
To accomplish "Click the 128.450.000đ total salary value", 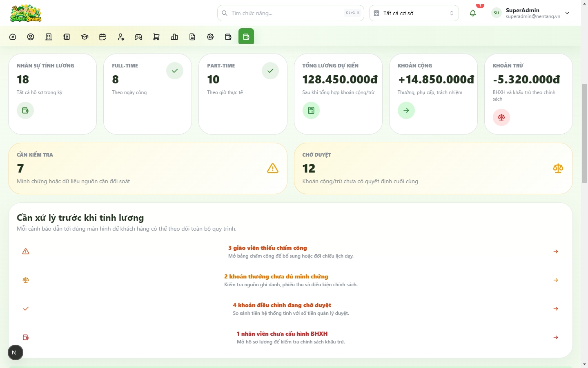I will (340, 79).
